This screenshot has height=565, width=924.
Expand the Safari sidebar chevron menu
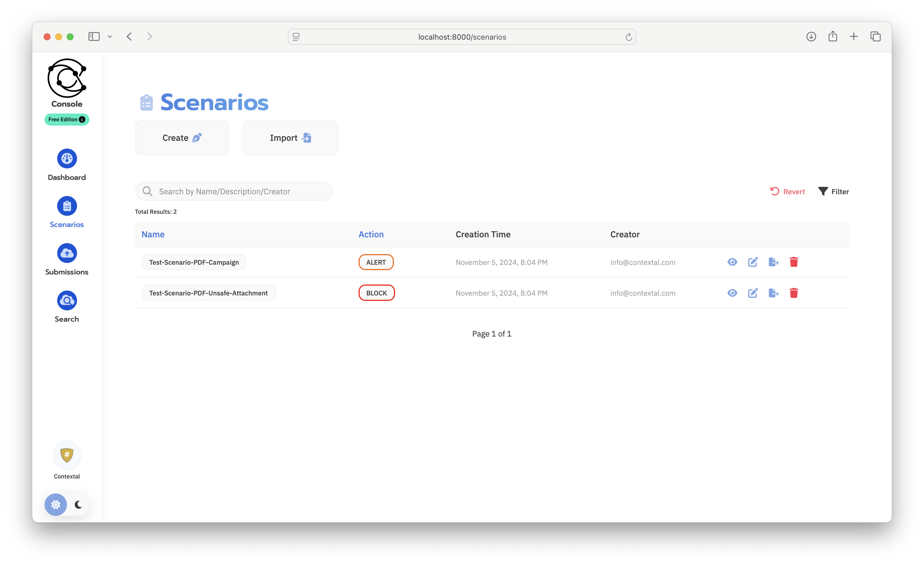tap(110, 37)
